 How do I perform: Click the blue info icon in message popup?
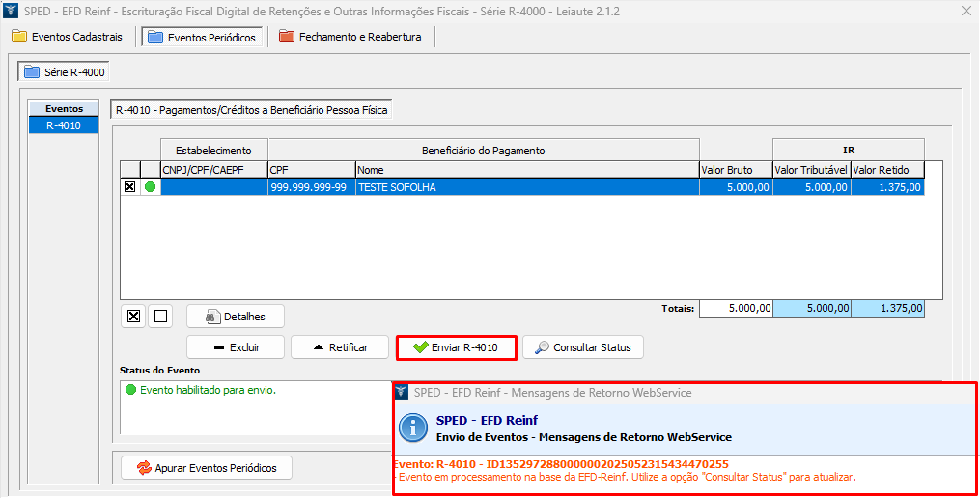point(413,428)
